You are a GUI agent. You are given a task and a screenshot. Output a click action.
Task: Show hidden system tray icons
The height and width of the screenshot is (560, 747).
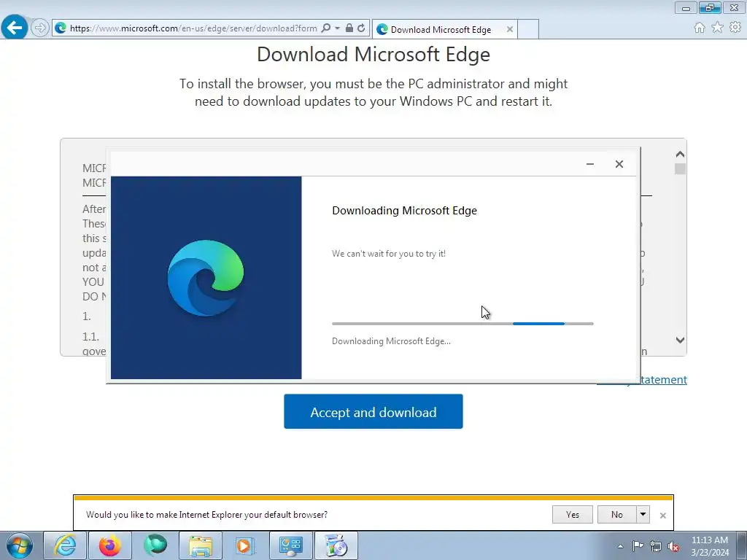(620, 546)
